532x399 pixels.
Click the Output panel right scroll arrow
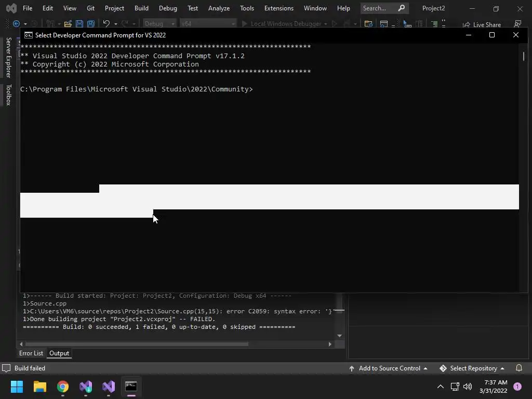[x=330, y=344]
